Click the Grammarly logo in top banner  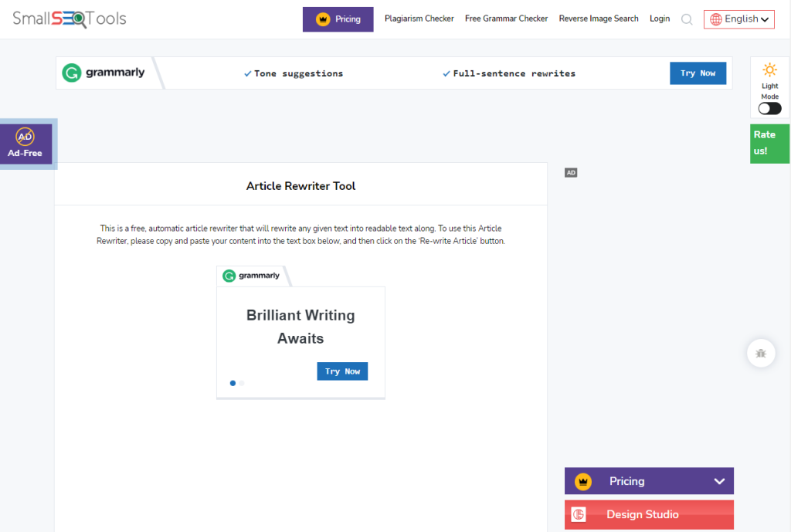pyautogui.click(x=104, y=73)
